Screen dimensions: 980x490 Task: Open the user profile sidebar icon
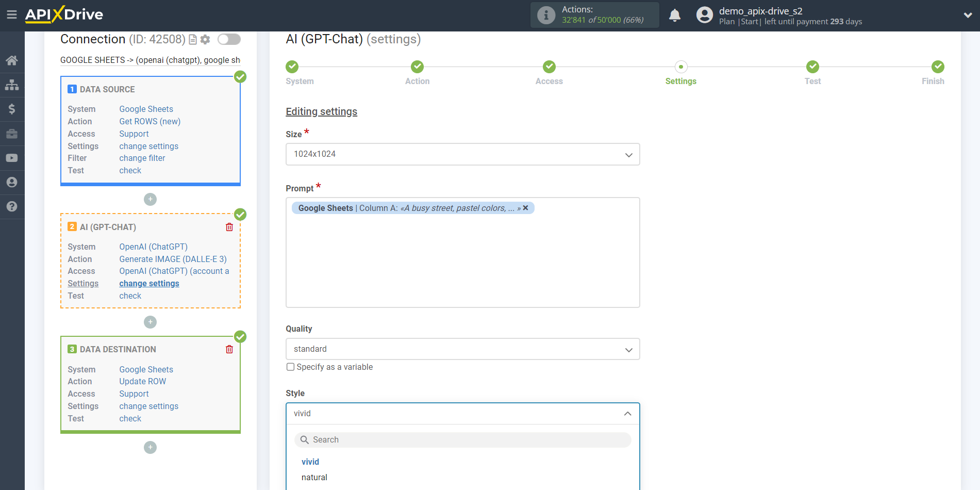(12, 182)
